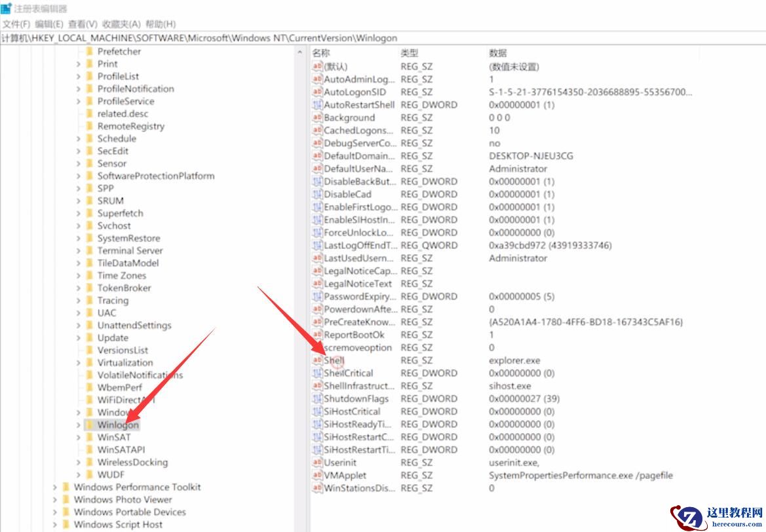Expand the Time Zones key
The width and height of the screenshot is (766, 532).
78,276
